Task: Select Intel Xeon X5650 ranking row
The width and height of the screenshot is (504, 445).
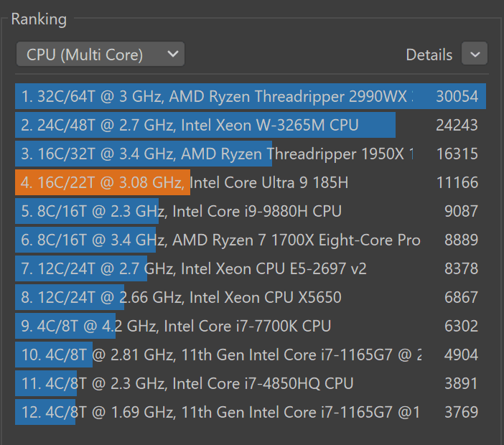Action: click(251, 297)
